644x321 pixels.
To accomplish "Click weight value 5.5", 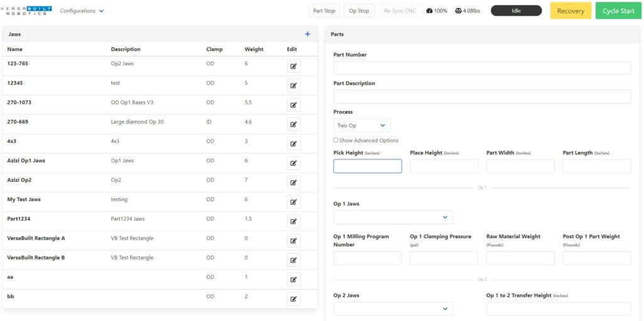I will pos(248,102).
